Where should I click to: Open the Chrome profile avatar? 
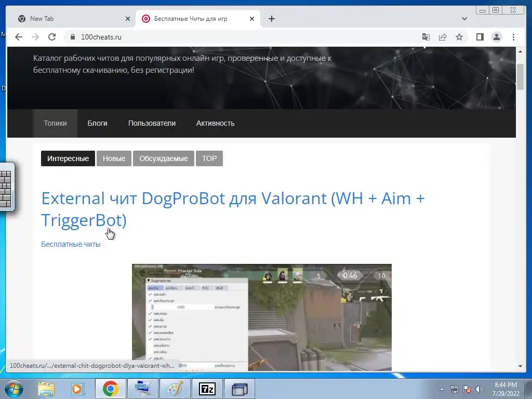(496, 37)
